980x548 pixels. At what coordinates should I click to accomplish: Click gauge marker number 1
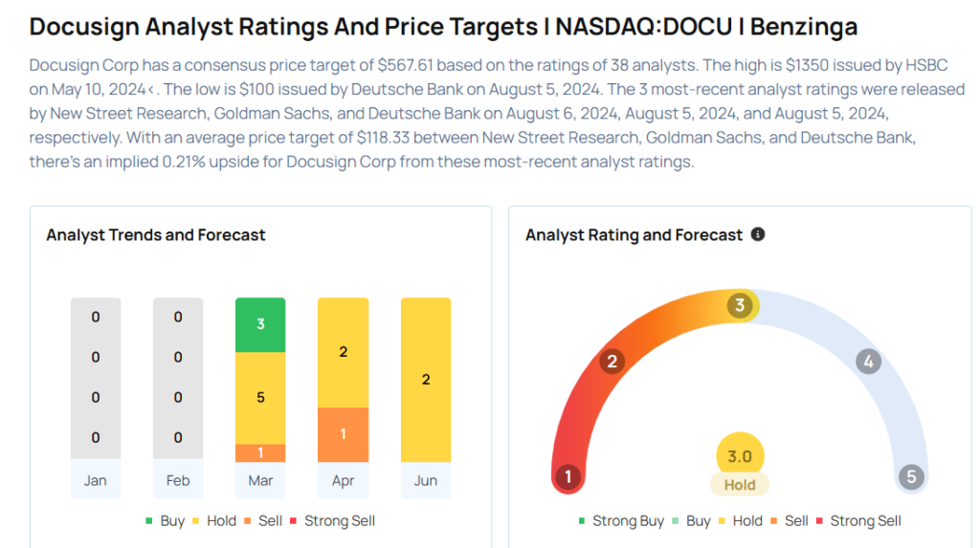(568, 476)
